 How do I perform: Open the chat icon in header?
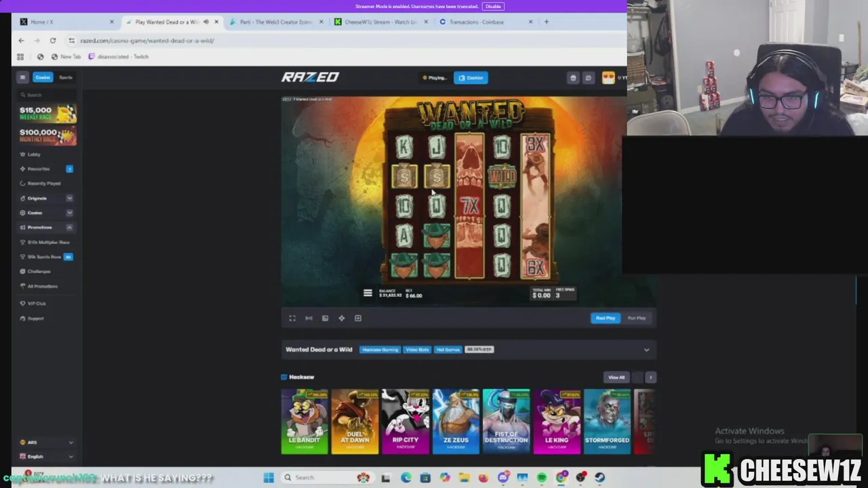(589, 78)
